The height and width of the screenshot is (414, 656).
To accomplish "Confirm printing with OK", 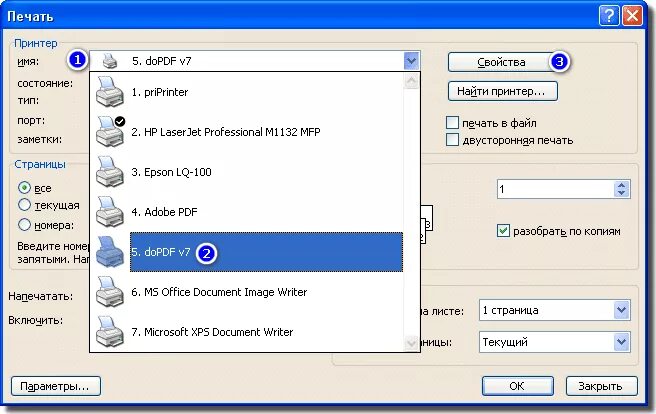I will (x=518, y=386).
